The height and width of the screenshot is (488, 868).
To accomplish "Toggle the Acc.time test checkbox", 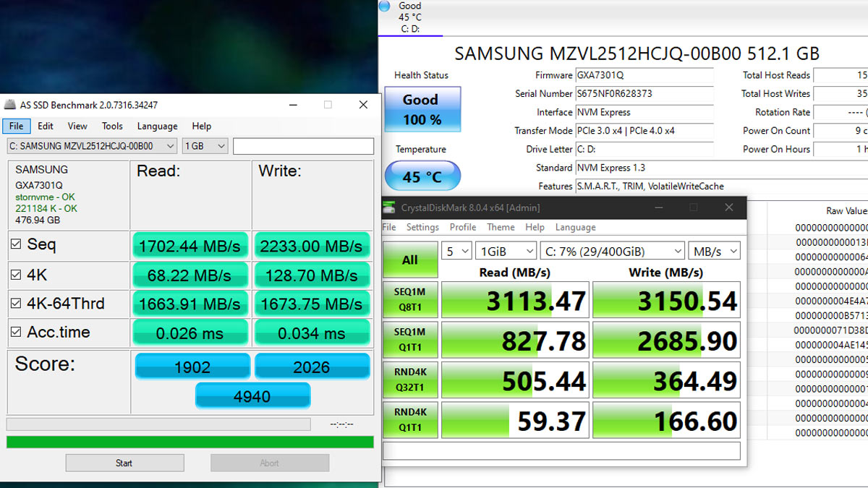I will coord(16,333).
